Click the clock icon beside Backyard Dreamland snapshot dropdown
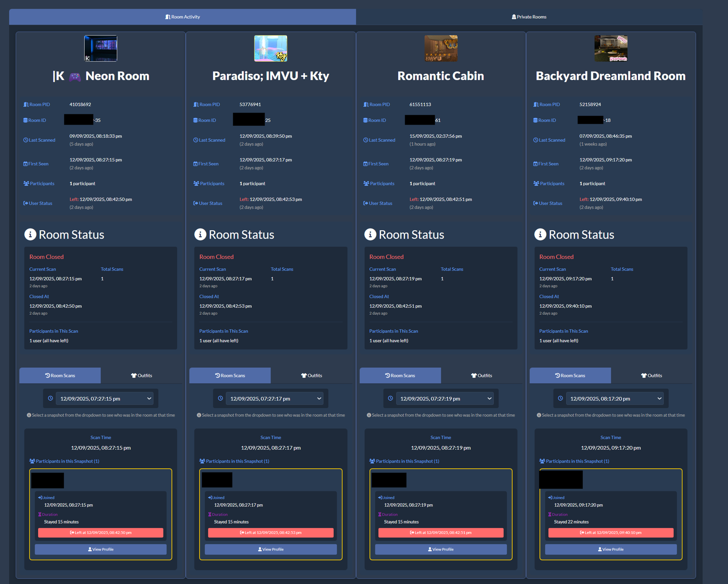 [x=560, y=399]
